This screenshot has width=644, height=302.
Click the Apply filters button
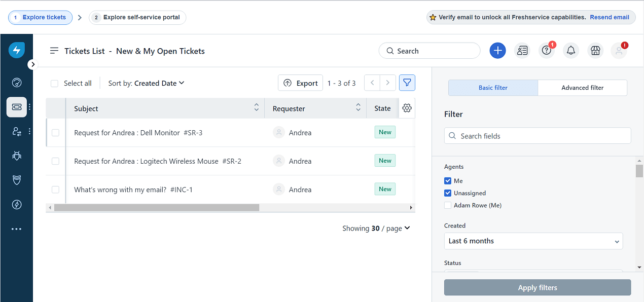click(538, 287)
